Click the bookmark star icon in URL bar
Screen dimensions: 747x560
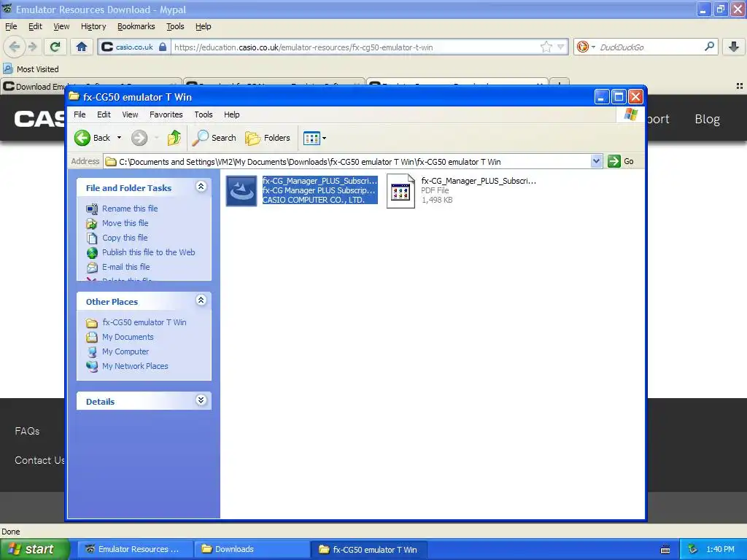pyautogui.click(x=546, y=47)
